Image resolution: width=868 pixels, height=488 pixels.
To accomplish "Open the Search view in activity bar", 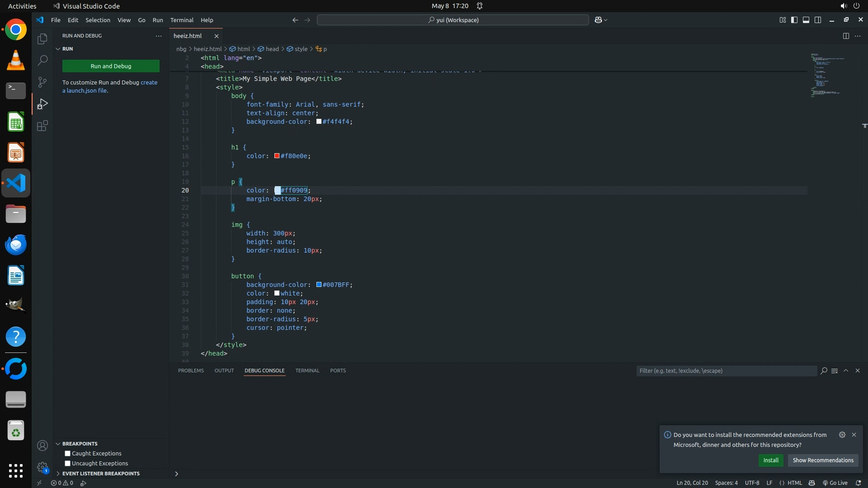I will tap(42, 60).
